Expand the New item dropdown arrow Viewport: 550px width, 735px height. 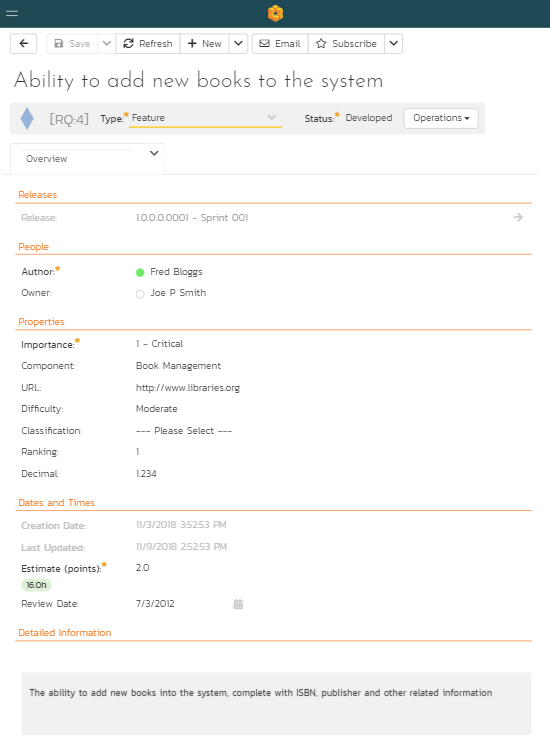click(238, 44)
